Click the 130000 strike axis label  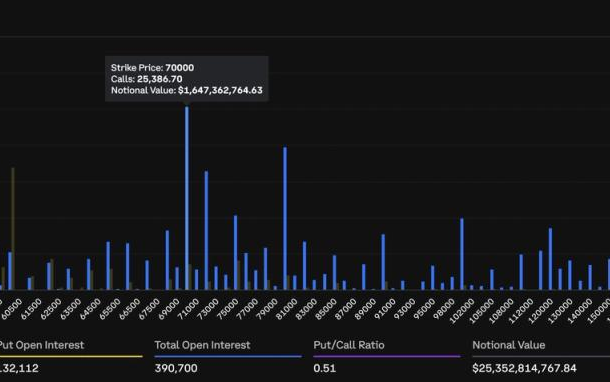click(561, 311)
